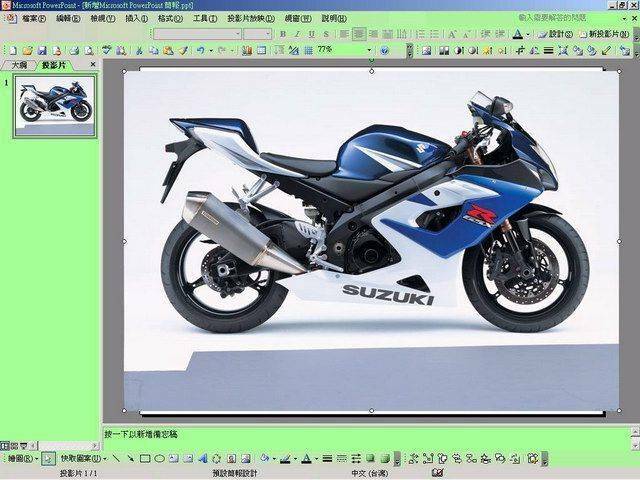Select the slide 1 motorcycle thumbnail
Image resolution: width=640 pixels, height=480 pixels.
[x=55, y=106]
